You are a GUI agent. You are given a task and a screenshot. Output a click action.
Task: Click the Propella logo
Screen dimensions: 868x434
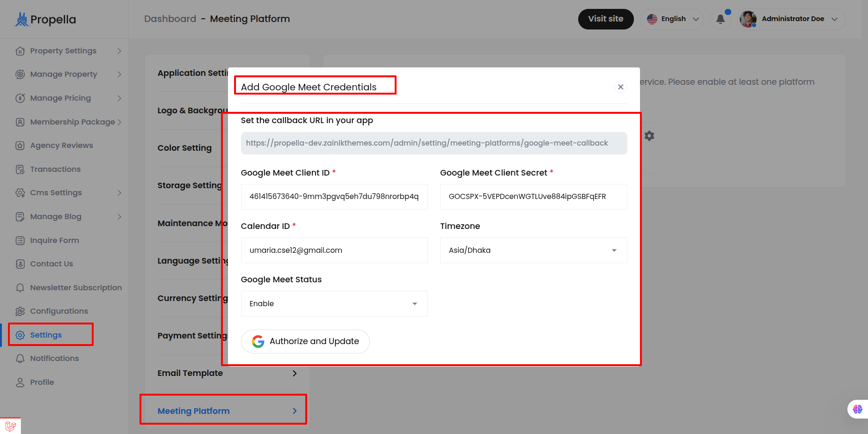45,19
